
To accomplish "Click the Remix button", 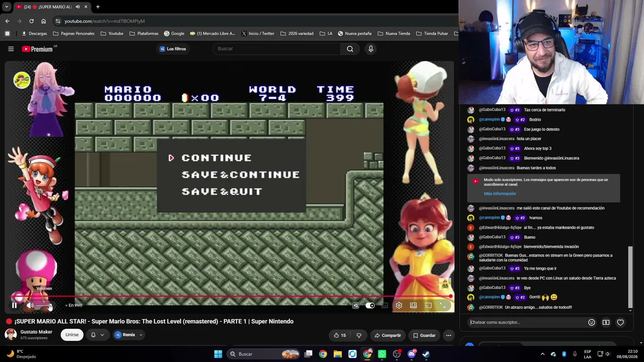I will coord(125,335).
